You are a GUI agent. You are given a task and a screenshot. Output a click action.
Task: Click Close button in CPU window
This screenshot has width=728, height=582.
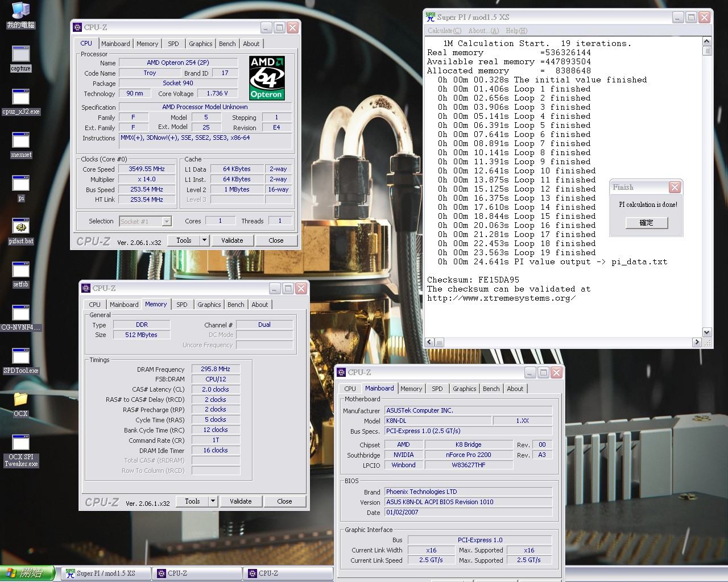pos(276,240)
